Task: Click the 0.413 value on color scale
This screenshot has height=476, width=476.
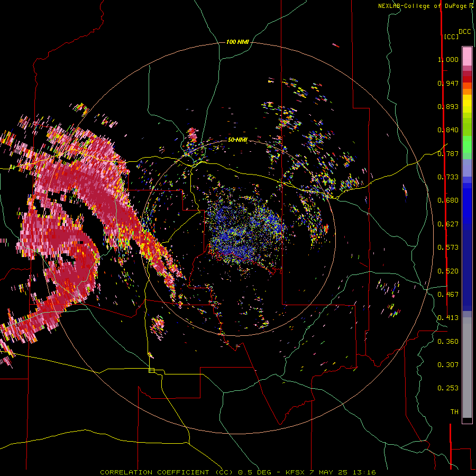Action: (448, 318)
